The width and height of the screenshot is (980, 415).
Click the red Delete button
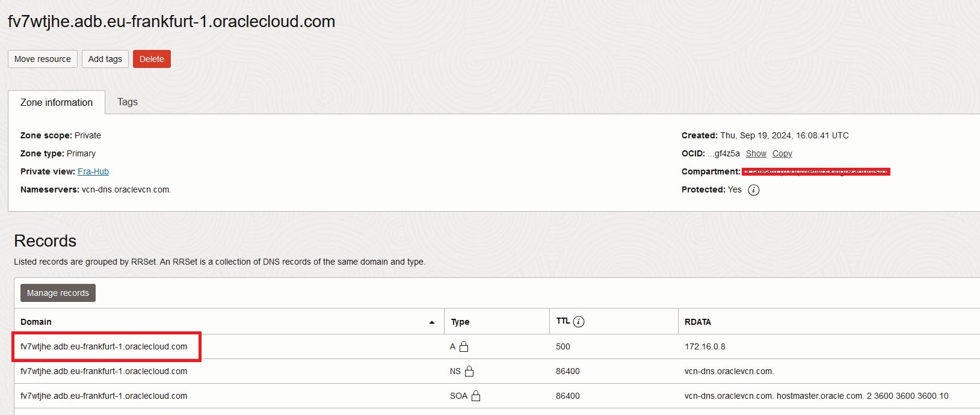pyautogui.click(x=152, y=58)
